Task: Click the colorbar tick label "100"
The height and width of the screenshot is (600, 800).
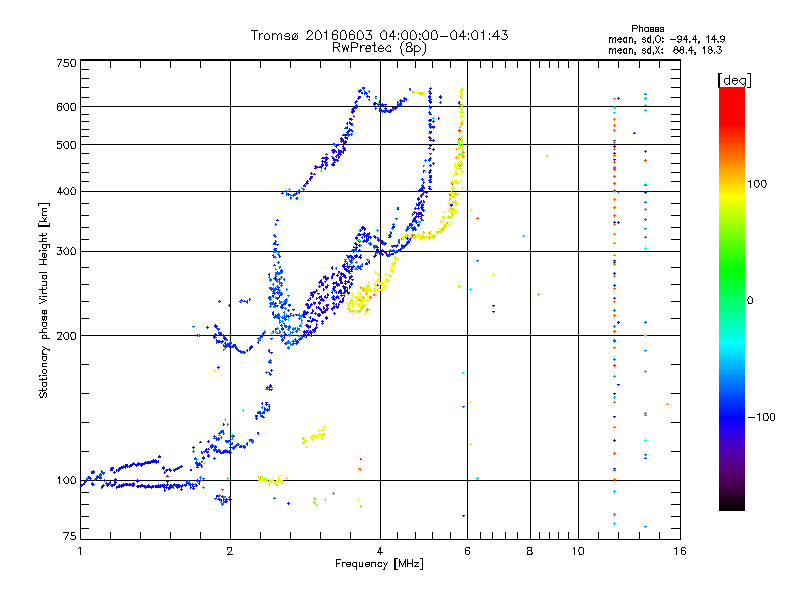Action: tap(757, 184)
